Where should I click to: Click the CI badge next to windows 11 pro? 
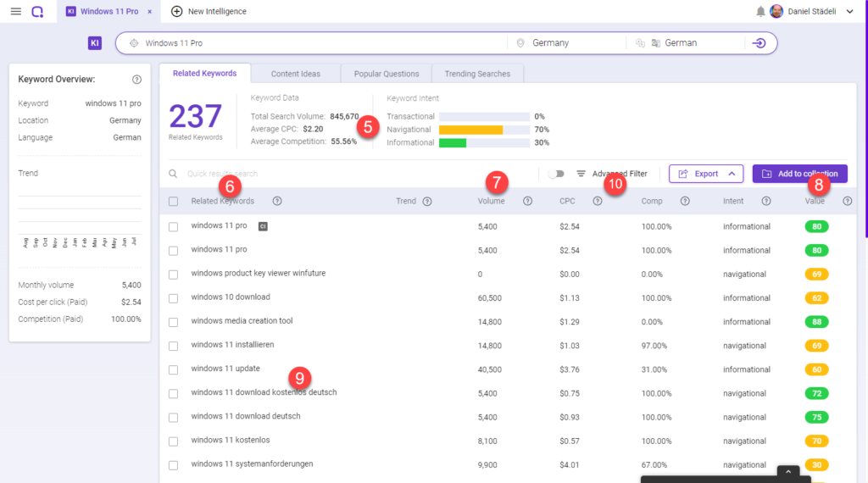pos(263,226)
